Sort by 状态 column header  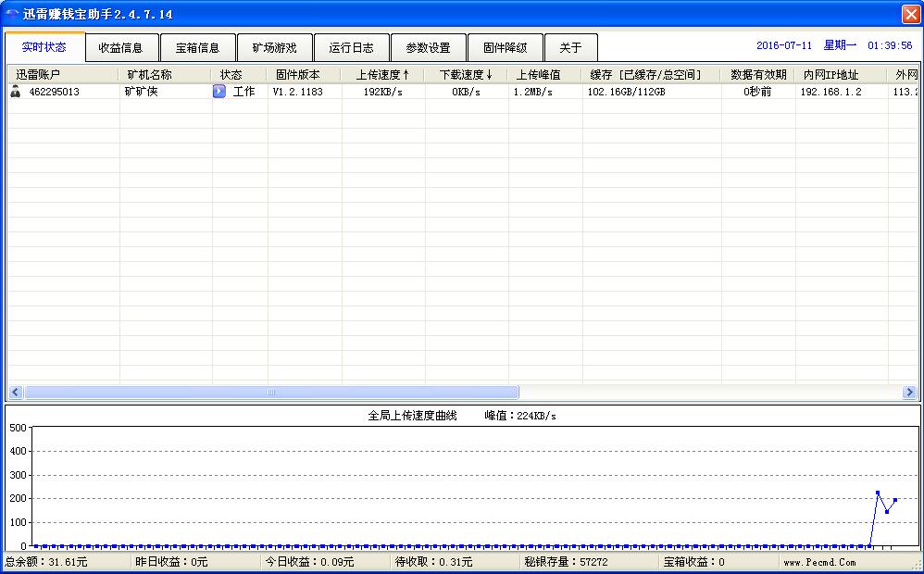point(239,75)
